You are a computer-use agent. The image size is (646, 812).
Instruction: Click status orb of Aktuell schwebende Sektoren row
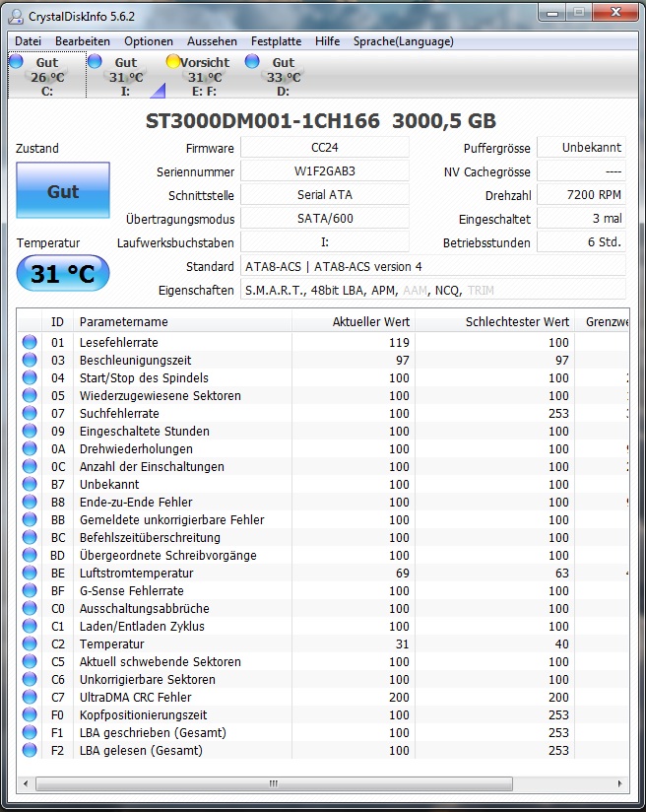pos(30,662)
